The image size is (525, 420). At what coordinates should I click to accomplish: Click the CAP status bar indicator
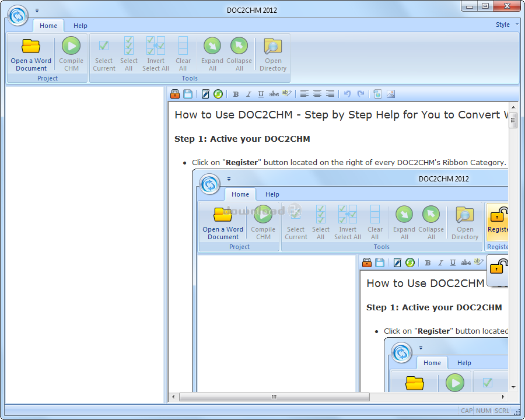click(x=467, y=411)
